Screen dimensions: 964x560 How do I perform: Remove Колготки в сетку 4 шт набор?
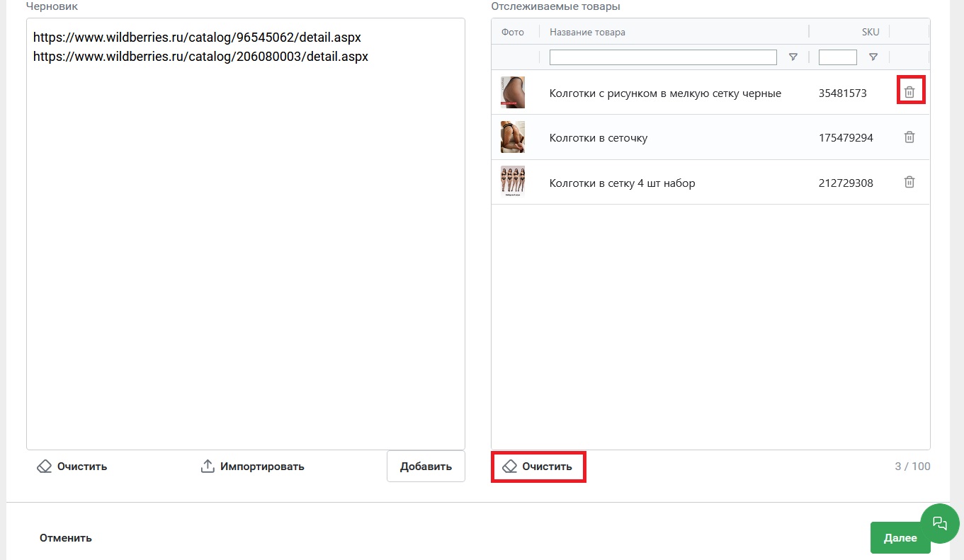909,182
